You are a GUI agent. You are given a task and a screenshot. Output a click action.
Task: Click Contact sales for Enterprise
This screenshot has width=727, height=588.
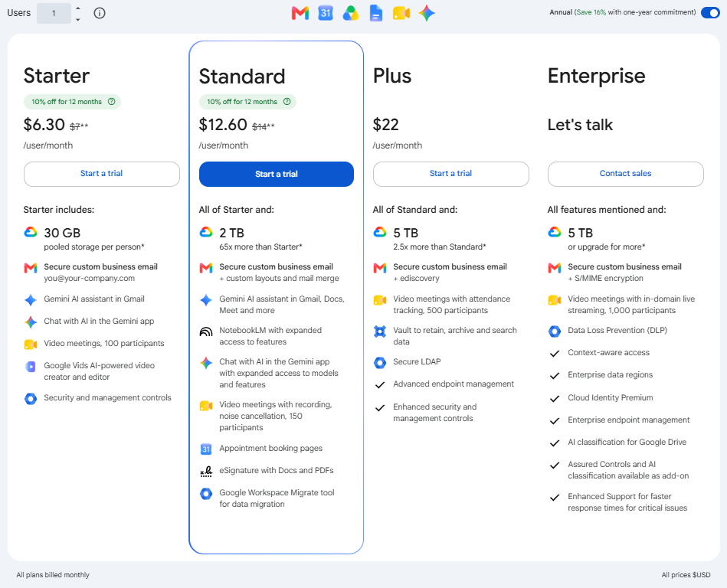625,174
